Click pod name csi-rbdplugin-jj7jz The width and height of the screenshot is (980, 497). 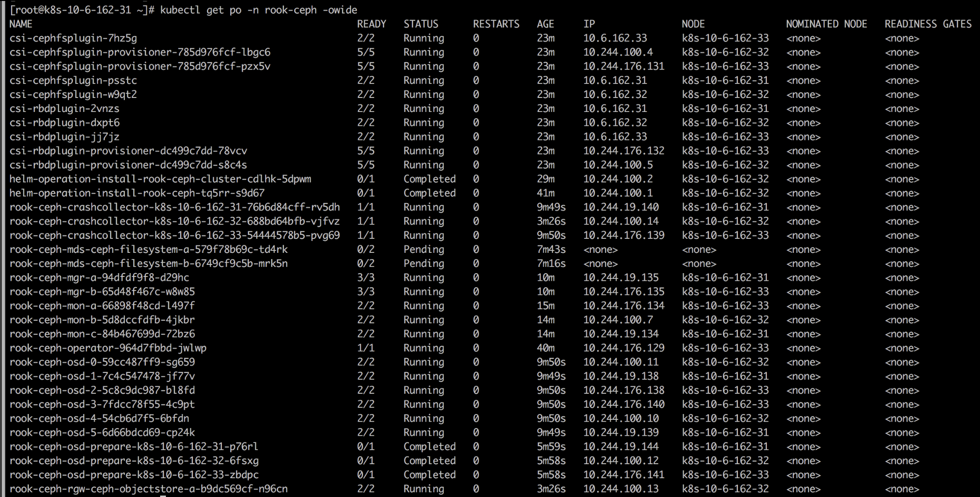[x=65, y=137]
